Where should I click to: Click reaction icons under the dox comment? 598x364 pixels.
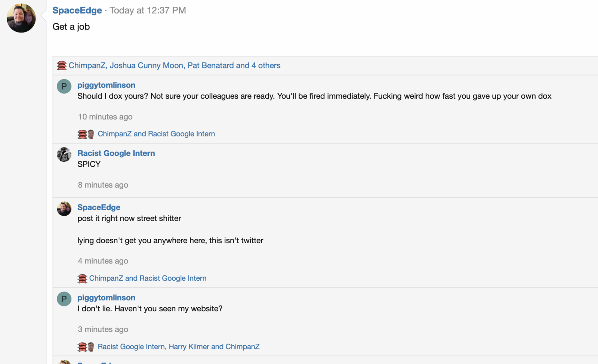click(86, 134)
